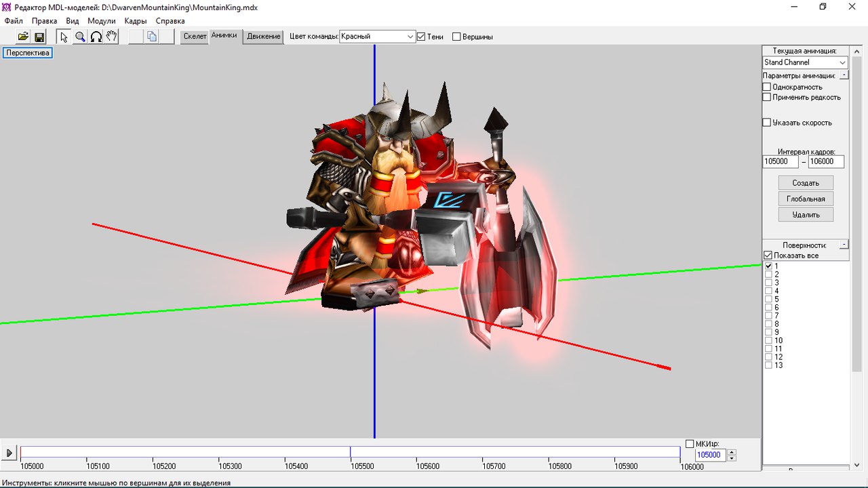The image size is (868, 488).
Task: Click the frame interval end field 106000
Action: 826,162
